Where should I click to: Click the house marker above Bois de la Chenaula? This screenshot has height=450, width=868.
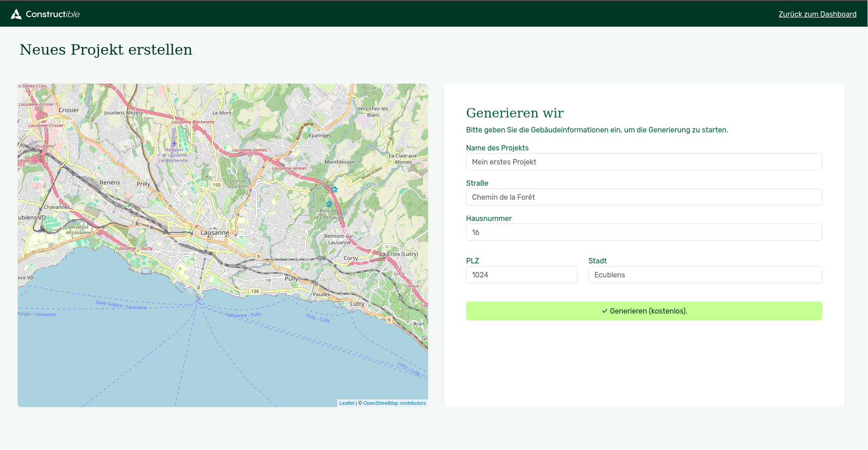(329, 204)
